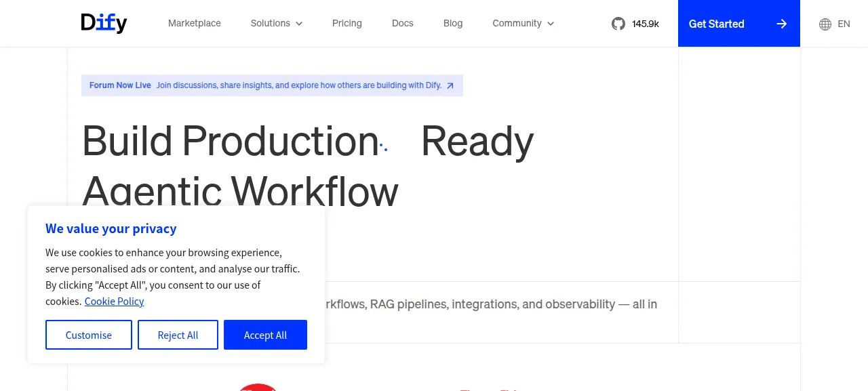Screen dimensions: 868x391
Task: Go to the Pricing page
Action: pyautogui.click(x=347, y=23)
